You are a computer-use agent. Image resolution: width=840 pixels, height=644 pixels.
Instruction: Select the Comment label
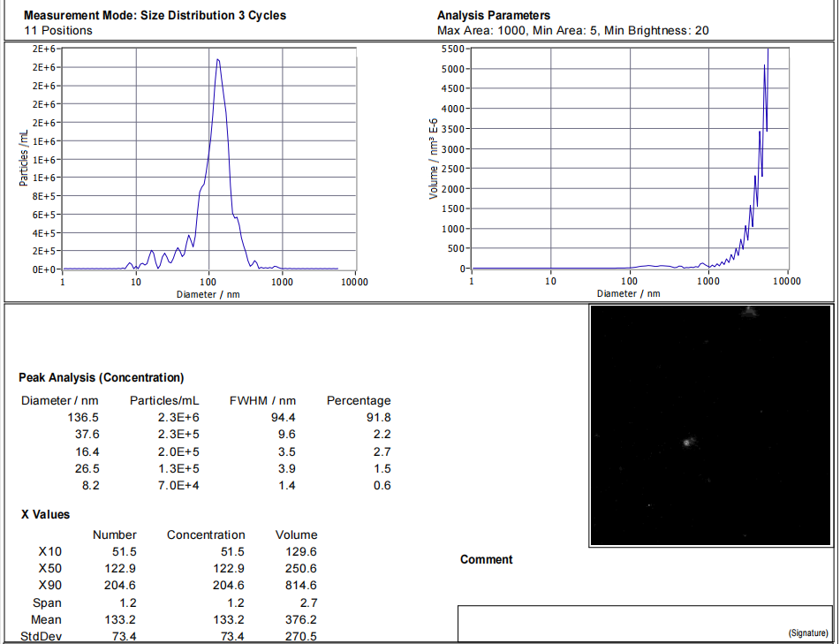[486, 559]
